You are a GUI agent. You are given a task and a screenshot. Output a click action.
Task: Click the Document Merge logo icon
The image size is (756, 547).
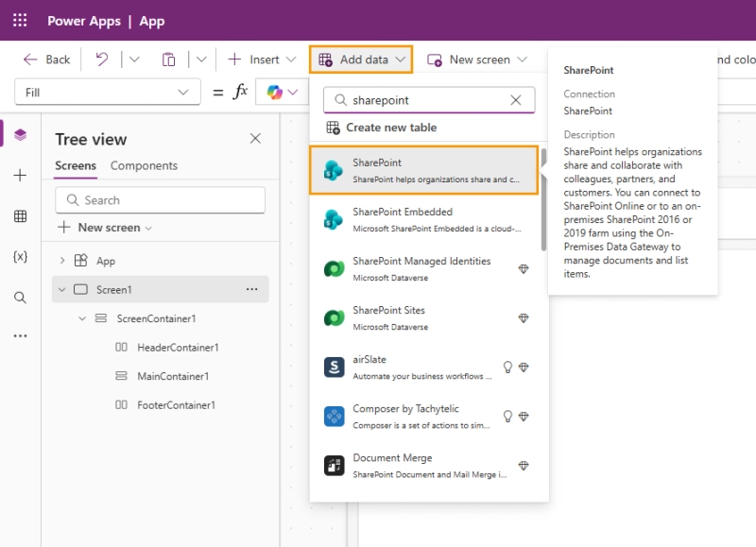point(334,466)
